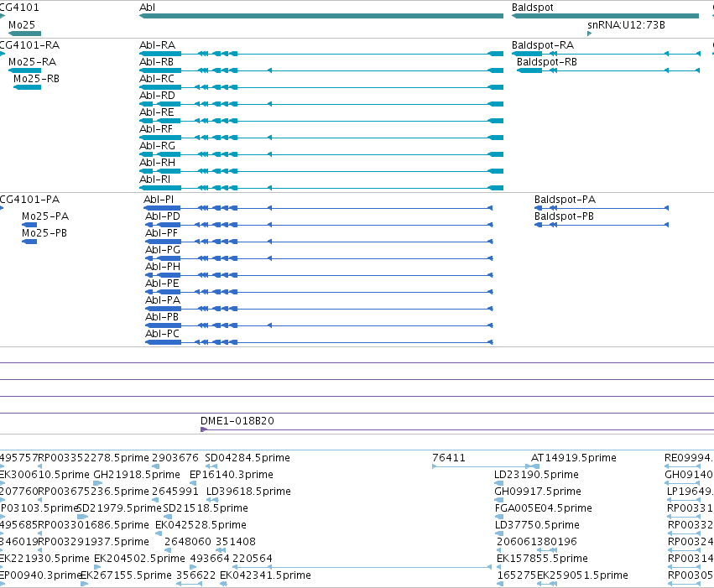This screenshot has height=588, width=714.
Task: Choose the Abl-PB protein label
Action: click(162, 317)
